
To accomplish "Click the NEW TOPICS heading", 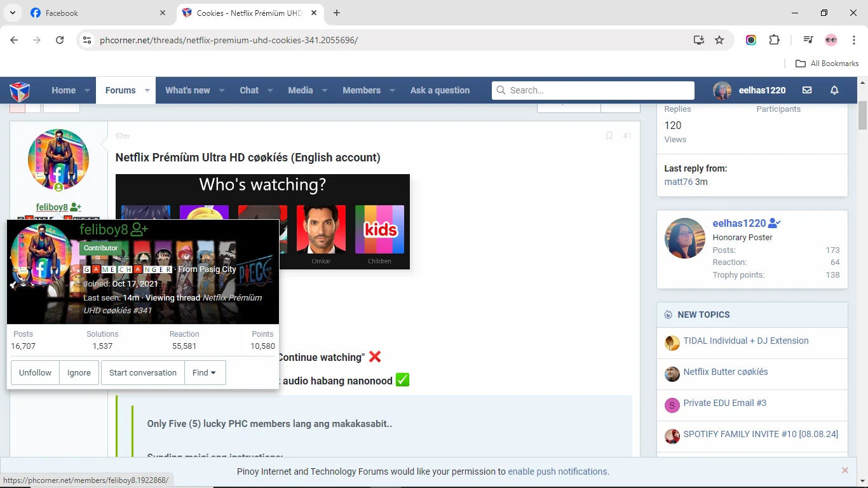I will (x=703, y=315).
